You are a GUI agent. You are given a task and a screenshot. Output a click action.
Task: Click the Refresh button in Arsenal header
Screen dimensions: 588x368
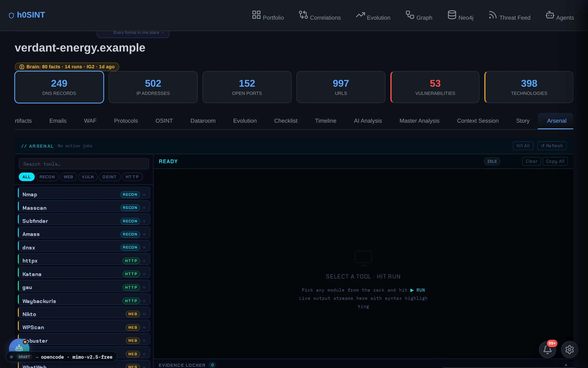click(552, 146)
